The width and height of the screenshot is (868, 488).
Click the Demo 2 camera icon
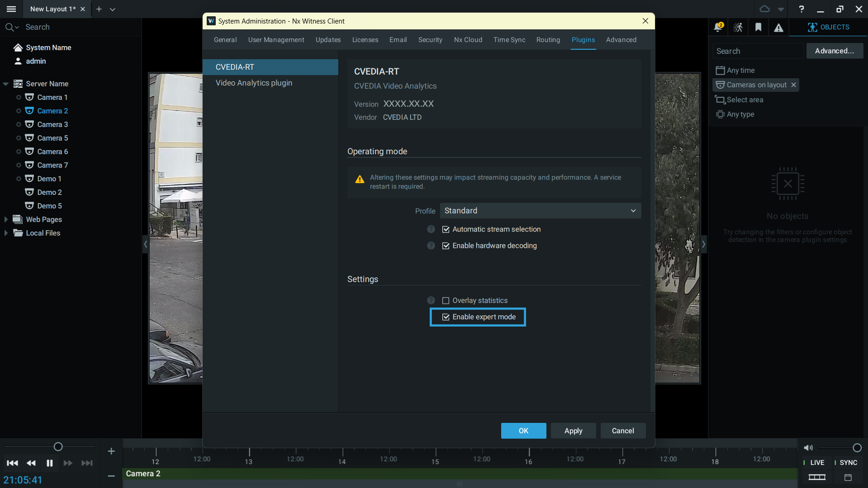coord(29,192)
